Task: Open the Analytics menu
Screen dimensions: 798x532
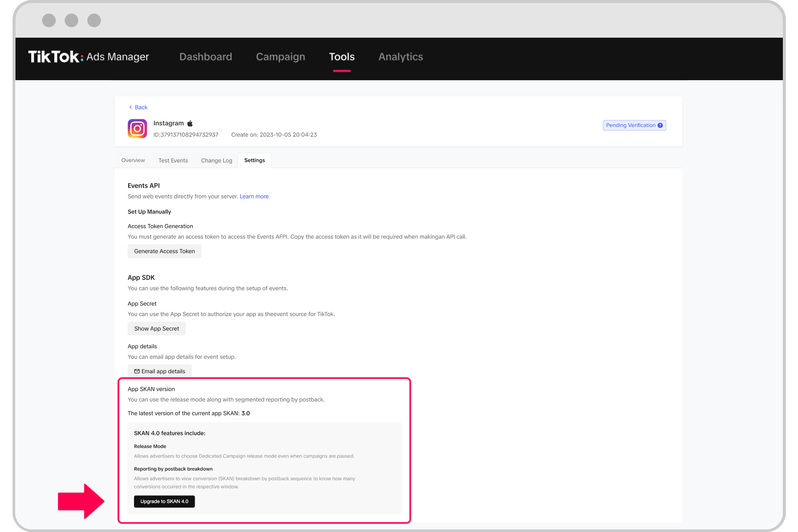Action: [400, 57]
